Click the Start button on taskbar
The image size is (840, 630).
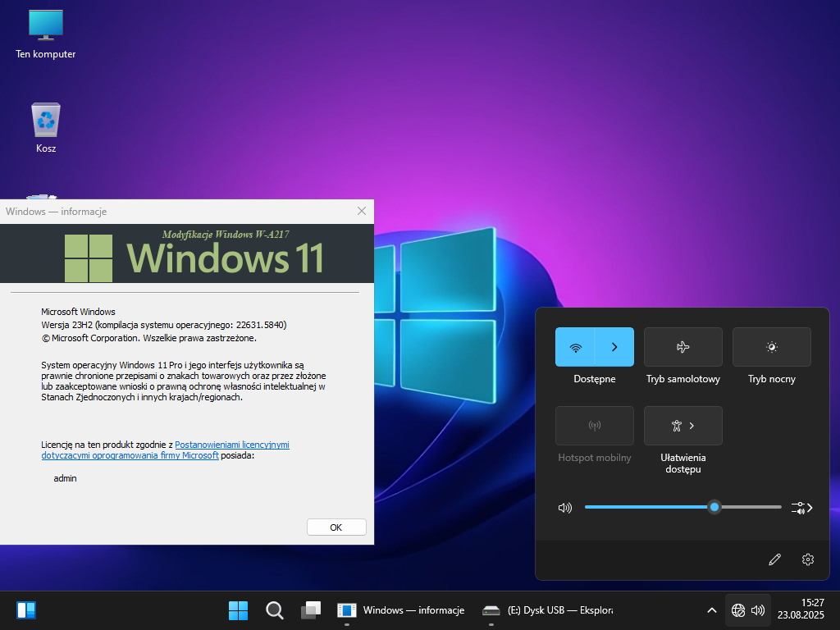(x=238, y=610)
